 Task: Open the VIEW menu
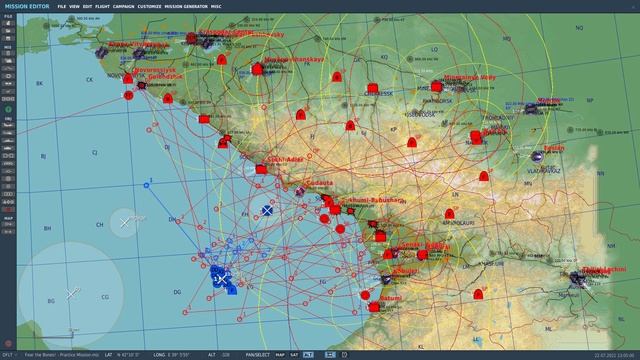point(74,7)
